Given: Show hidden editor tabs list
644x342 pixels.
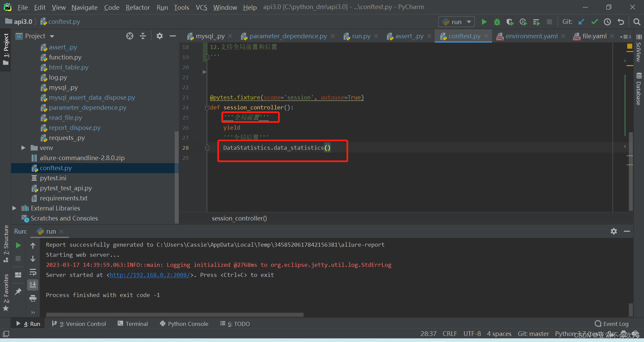Looking at the screenshot, I should (626, 36).
